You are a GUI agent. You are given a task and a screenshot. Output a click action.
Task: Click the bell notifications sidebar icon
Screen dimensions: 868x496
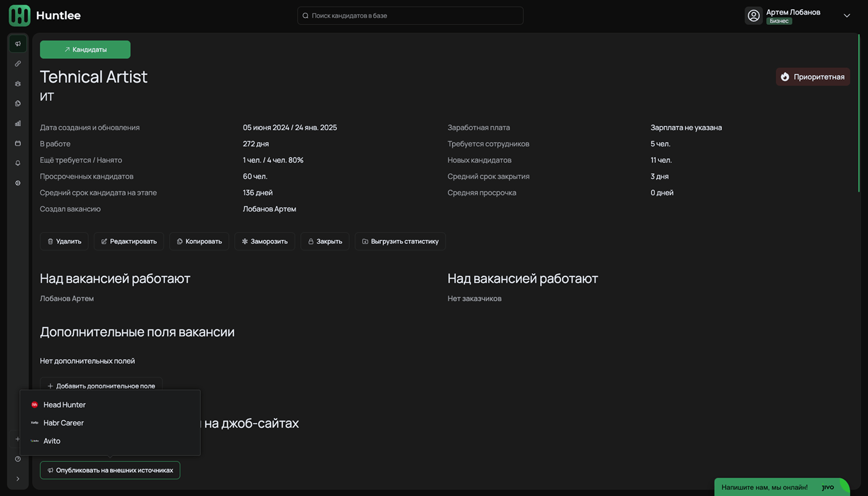click(18, 163)
